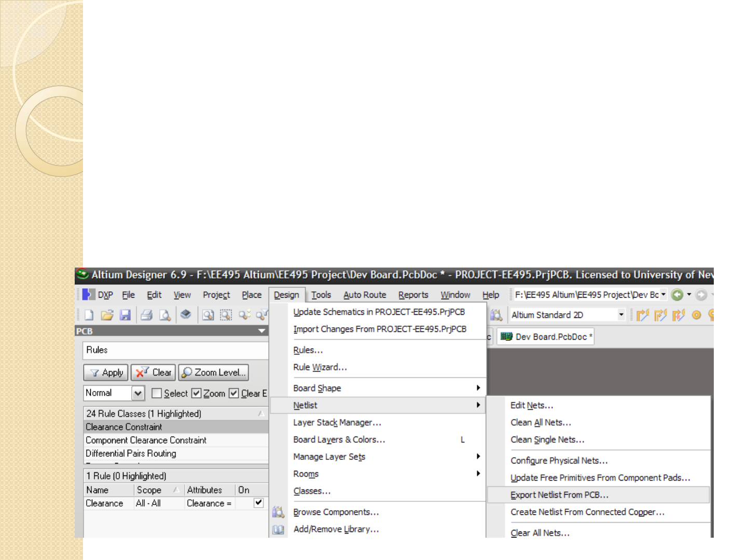
Task: Open the Classes menu entry
Action: (378, 491)
